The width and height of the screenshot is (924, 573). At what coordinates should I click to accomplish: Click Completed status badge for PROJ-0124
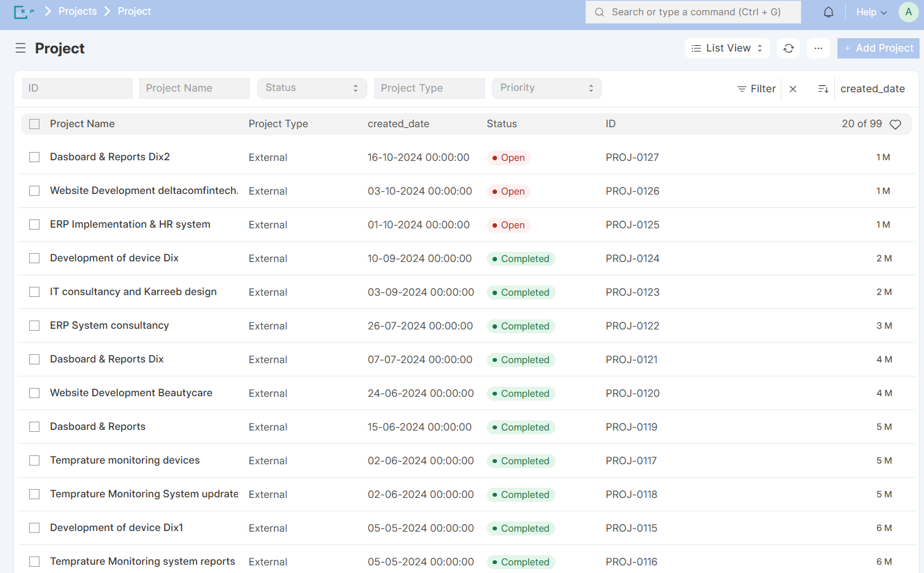pyautogui.click(x=521, y=259)
